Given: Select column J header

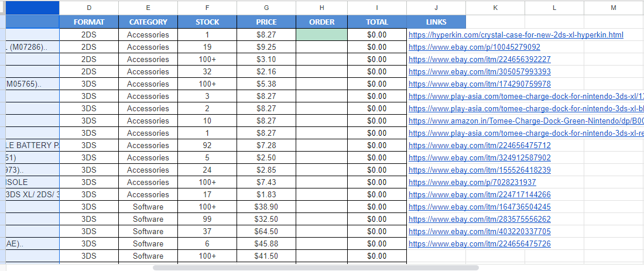Looking at the screenshot, I should point(436,8).
